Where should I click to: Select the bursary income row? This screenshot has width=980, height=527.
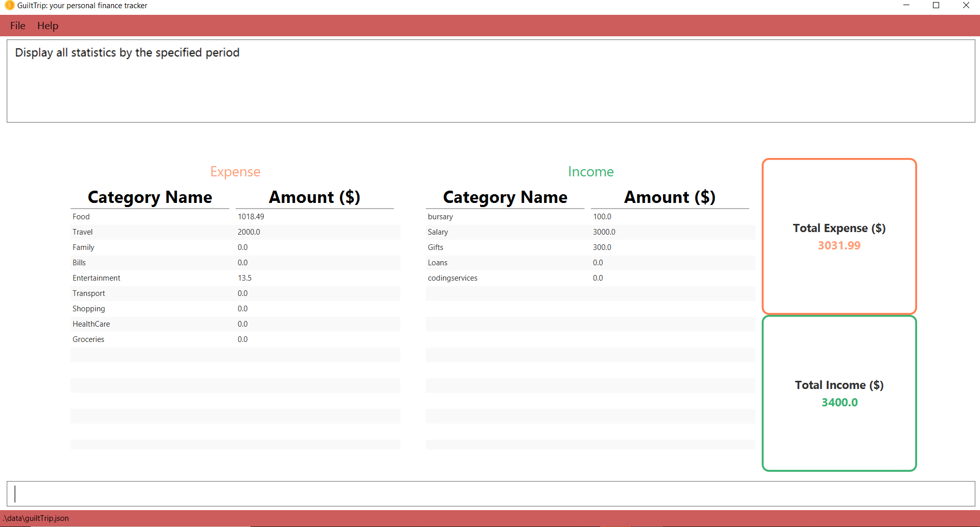click(590, 217)
